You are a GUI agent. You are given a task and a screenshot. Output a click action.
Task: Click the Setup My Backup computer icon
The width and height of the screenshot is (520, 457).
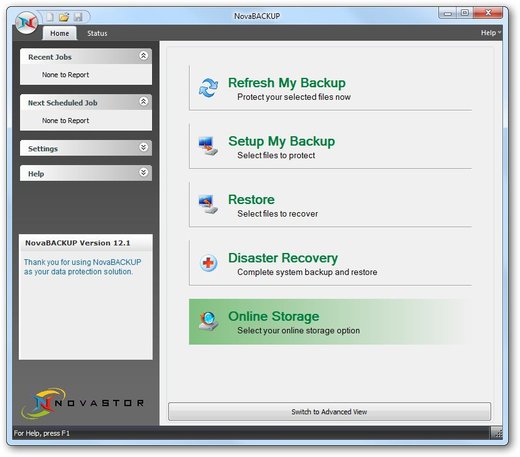pos(208,146)
